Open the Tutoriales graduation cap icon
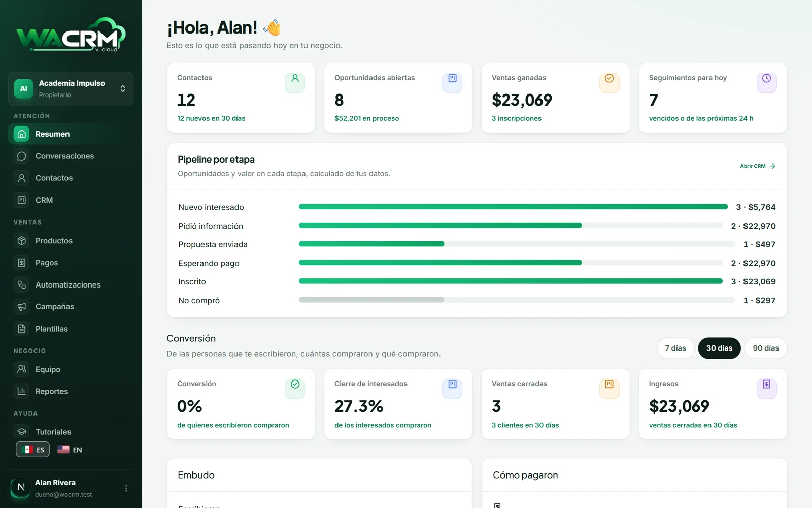The height and width of the screenshot is (508, 812). coord(21,432)
